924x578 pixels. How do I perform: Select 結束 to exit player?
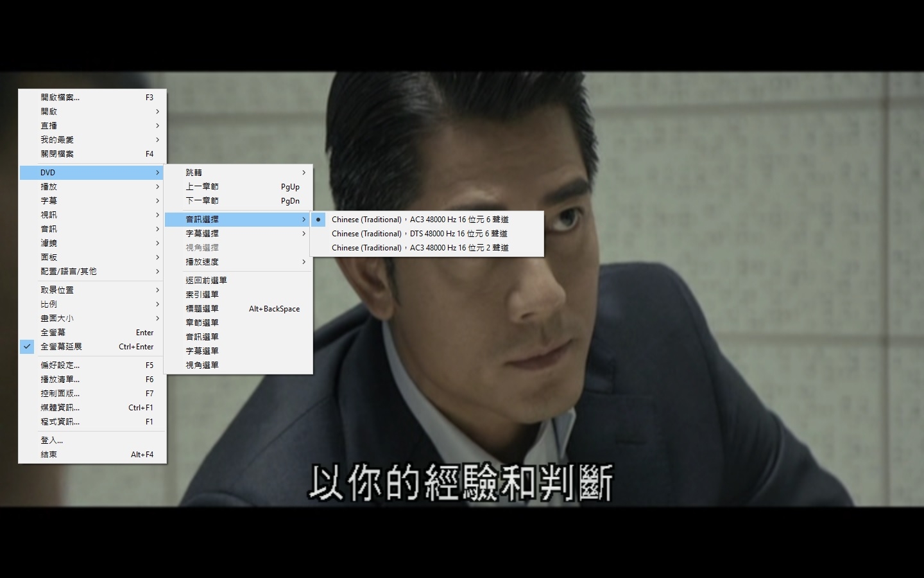point(92,455)
